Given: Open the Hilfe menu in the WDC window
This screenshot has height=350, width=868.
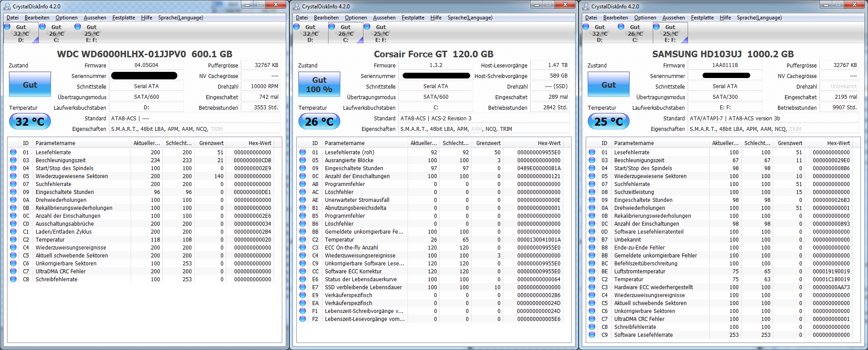Looking at the screenshot, I should click(x=147, y=18).
